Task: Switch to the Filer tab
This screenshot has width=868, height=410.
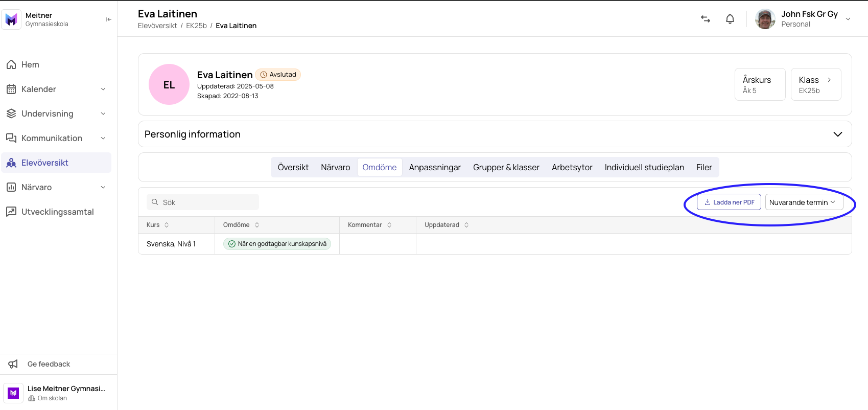Action: pyautogui.click(x=704, y=167)
